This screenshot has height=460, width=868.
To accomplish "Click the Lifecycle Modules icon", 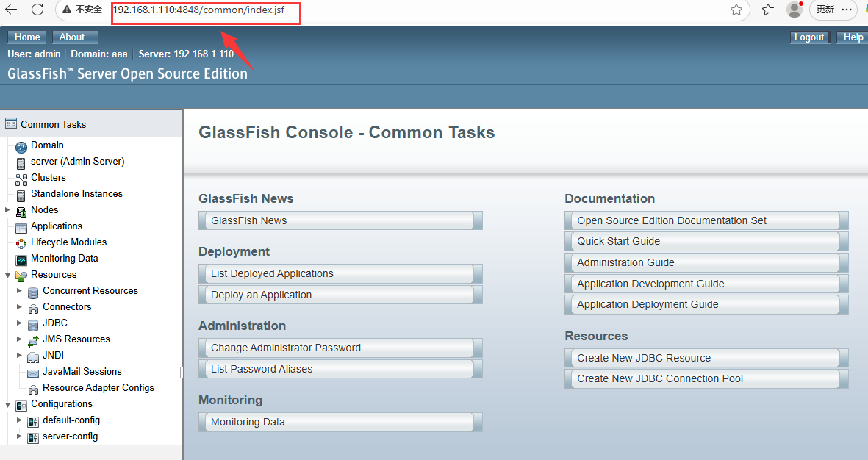I will pyautogui.click(x=21, y=243).
